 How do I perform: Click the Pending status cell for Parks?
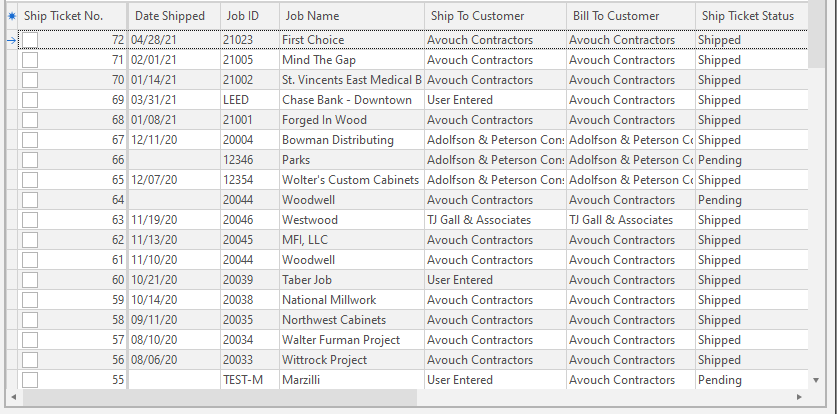[720, 160]
